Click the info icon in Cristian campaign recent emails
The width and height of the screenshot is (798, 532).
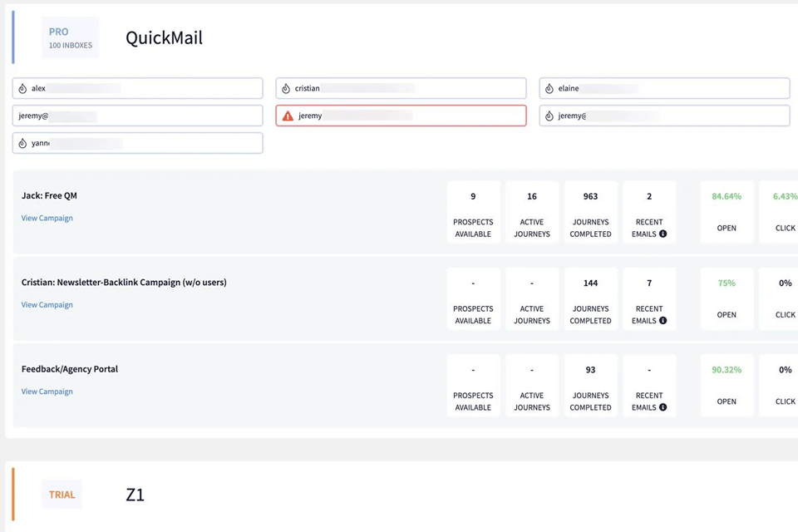[663, 320]
